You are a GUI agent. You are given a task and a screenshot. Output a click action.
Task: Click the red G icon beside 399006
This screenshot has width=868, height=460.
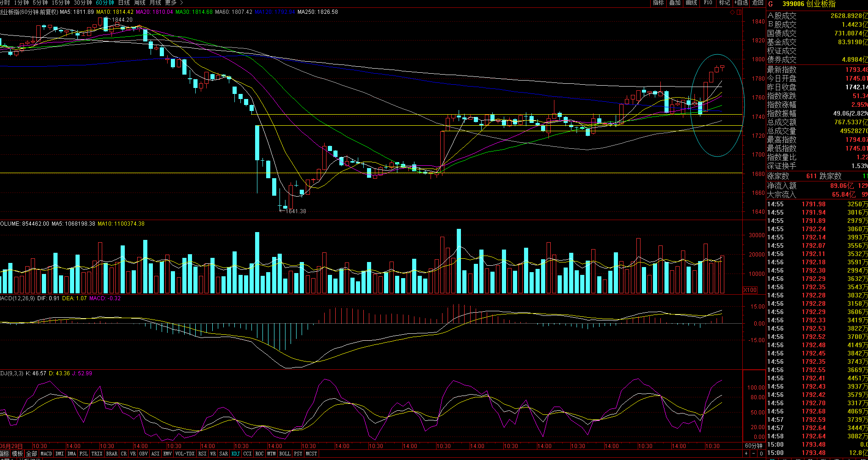coord(771,4)
